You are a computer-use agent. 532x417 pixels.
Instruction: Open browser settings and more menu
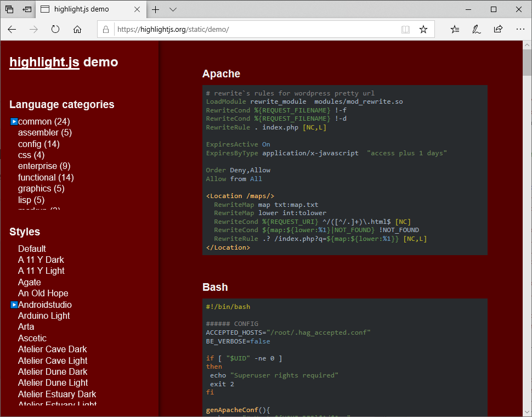pos(520,30)
